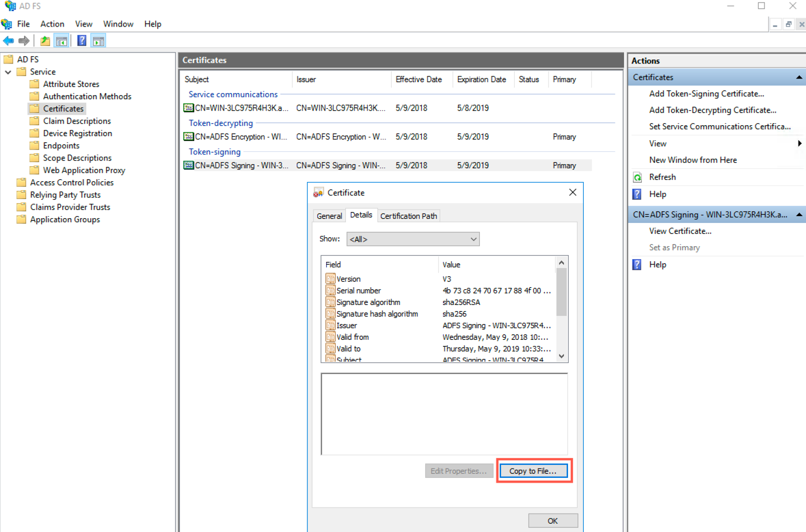Click the forward navigation arrow icon

pyautogui.click(x=25, y=40)
